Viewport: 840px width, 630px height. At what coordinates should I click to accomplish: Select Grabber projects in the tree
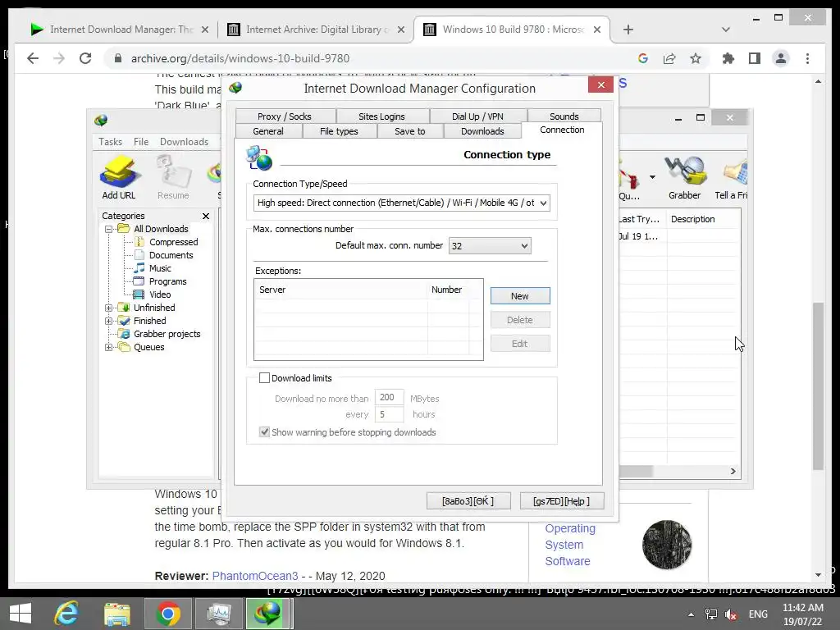(167, 334)
